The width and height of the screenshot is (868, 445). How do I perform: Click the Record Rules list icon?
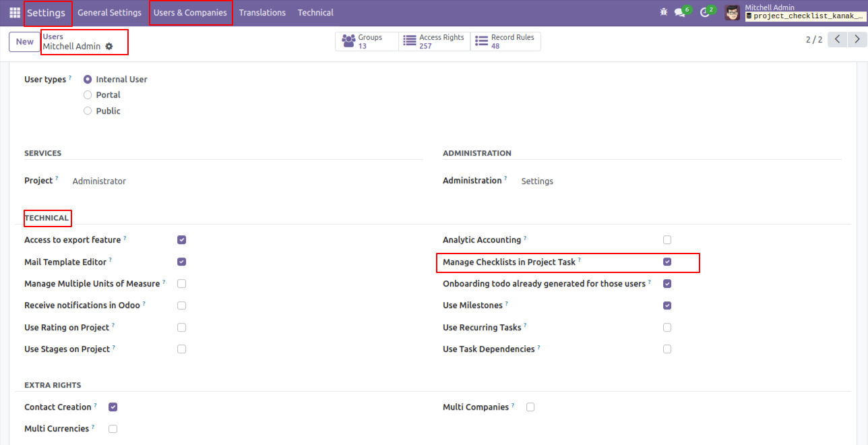[x=481, y=41]
